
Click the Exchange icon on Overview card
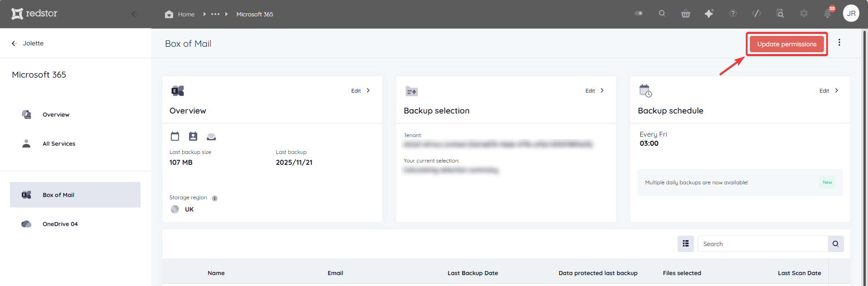(x=178, y=91)
